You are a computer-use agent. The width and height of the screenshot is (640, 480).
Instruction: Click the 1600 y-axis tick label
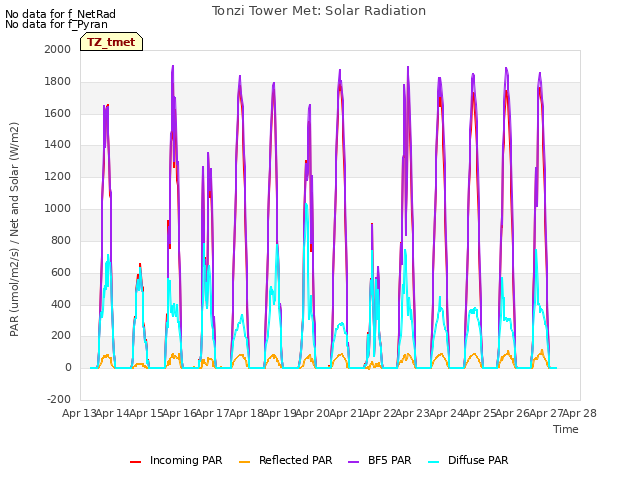58,113
